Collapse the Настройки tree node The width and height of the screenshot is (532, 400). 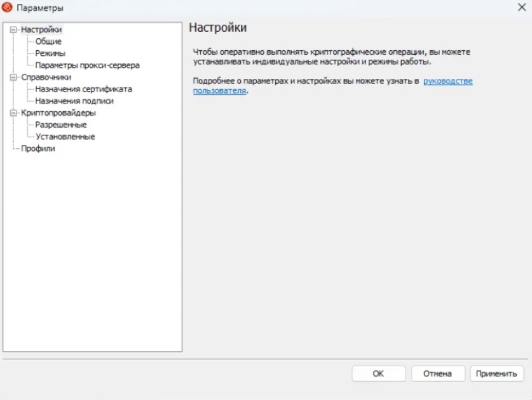[13, 29]
